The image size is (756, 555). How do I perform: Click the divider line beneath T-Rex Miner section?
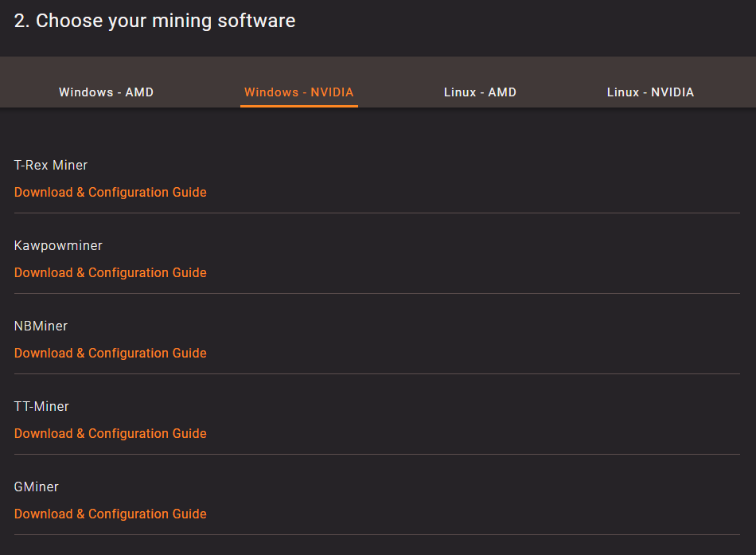coord(377,213)
